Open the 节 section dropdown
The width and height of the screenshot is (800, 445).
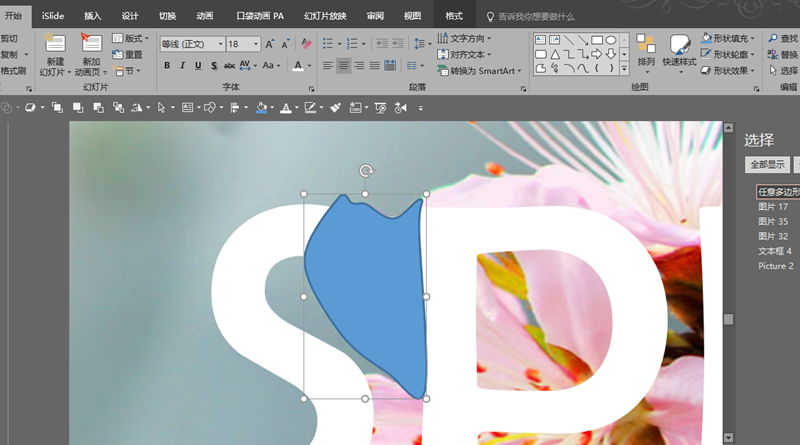click(x=127, y=71)
